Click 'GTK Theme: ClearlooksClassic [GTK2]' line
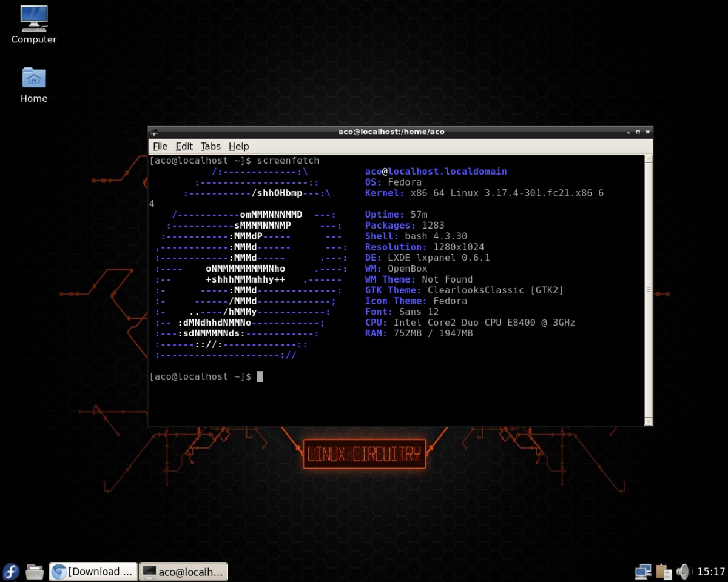 (464, 290)
